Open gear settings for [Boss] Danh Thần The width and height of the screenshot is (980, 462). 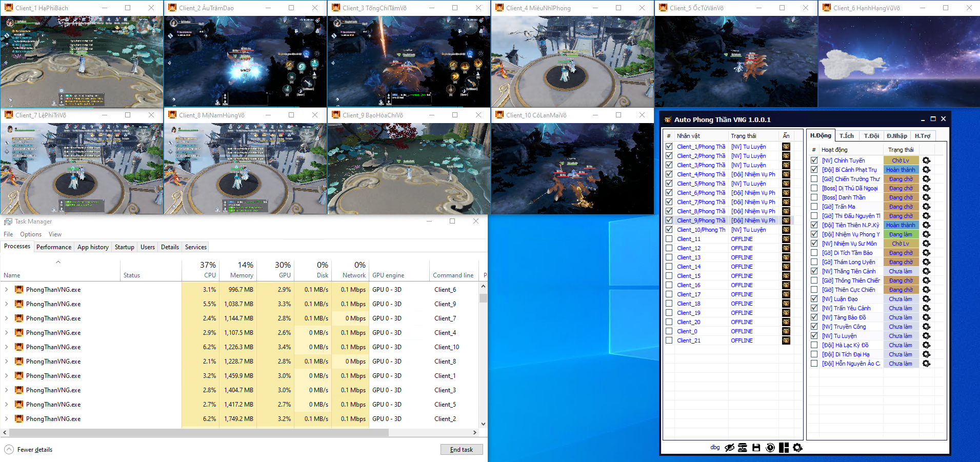[926, 197]
